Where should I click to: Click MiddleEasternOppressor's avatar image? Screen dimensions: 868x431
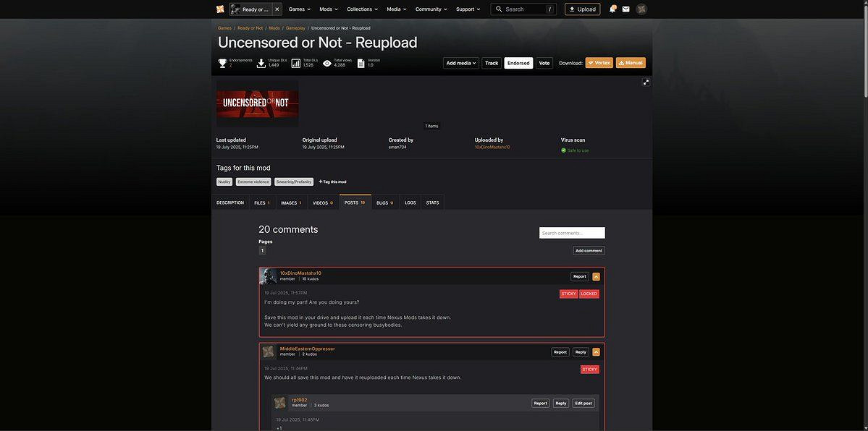[x=269, y=351]
